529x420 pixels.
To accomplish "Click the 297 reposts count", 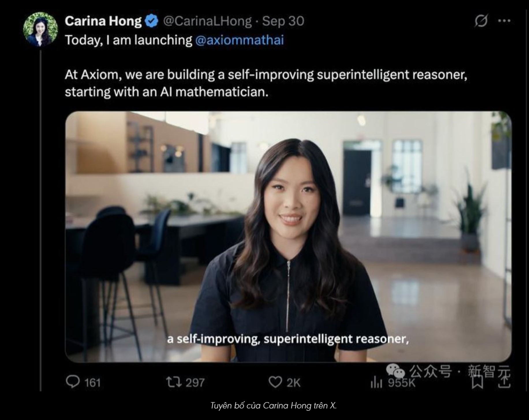I will [x=195, y=383].
